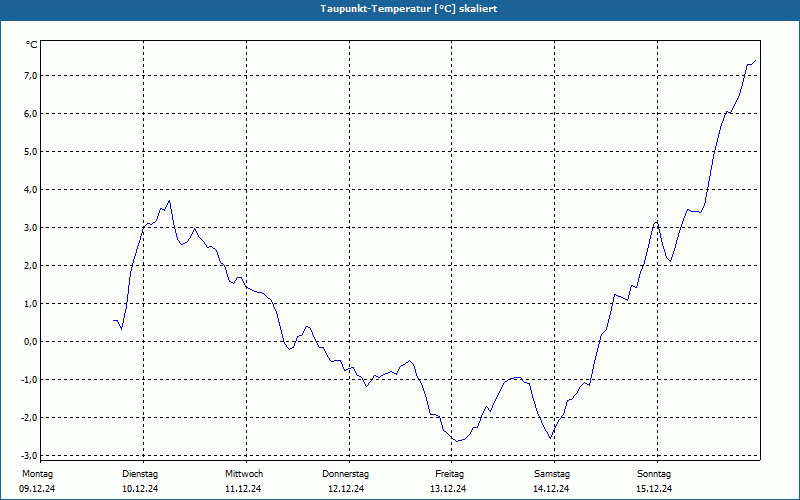Click the Dienstag day label
This screenshot has height=500, width=800.
(x=140, y=474)
